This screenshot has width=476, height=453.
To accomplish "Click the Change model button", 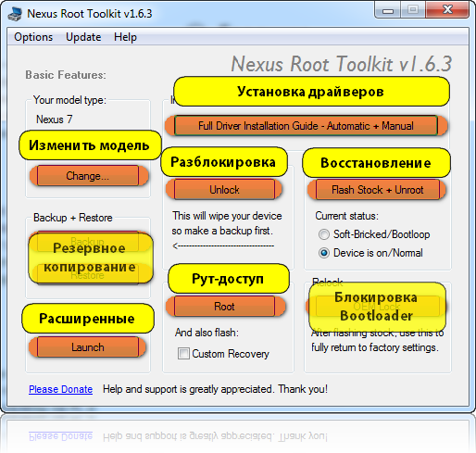I will pos(88,176).
